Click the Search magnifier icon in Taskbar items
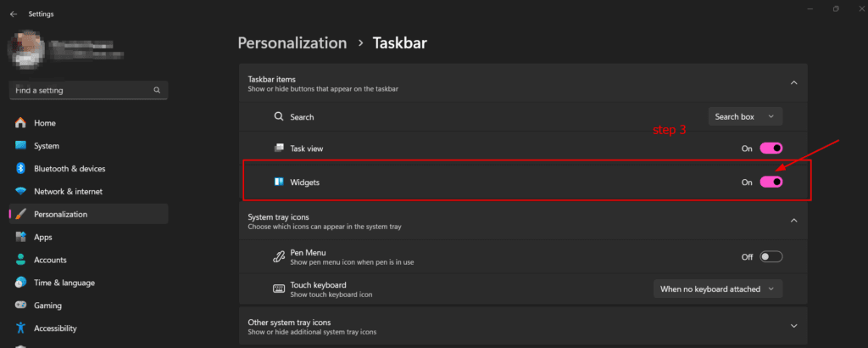The width and height of the screenshot is (868, 348). coord(279,117)
